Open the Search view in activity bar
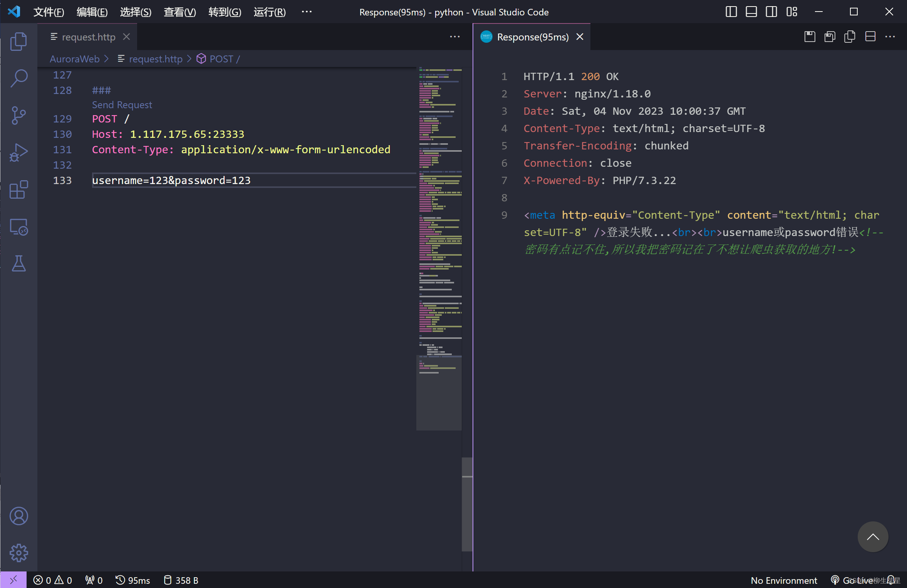The width and height of the screenshot is (907, 588). click(18, 78)
